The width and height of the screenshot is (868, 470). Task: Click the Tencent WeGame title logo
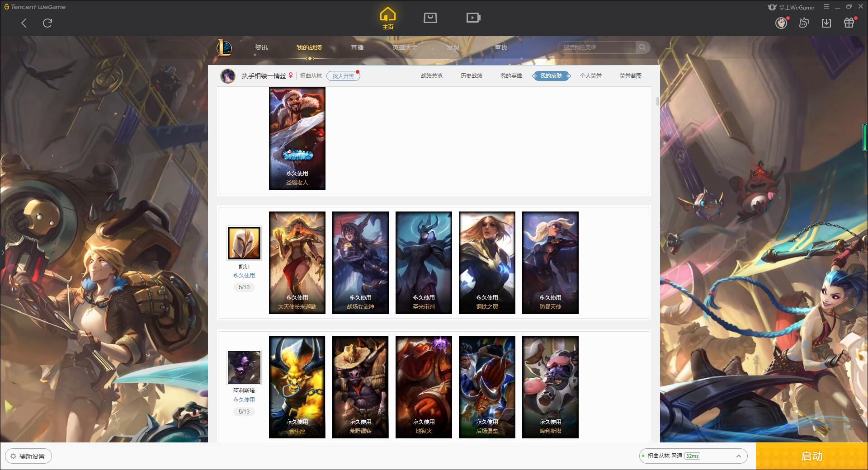point(35,7)
